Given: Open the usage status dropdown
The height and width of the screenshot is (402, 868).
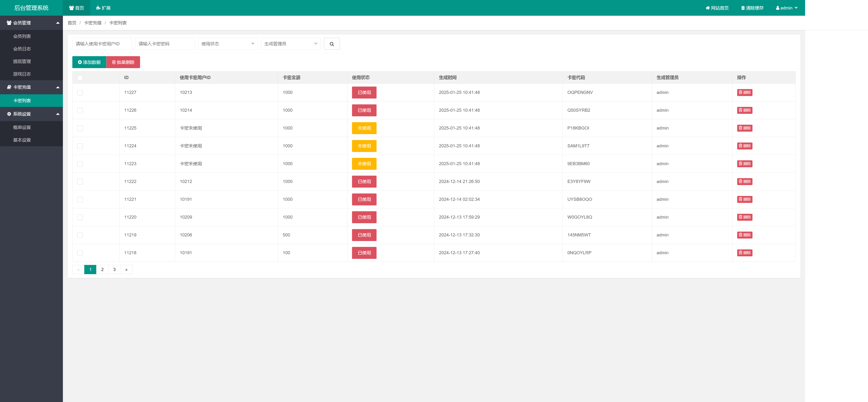Looking at the screenshot, I should point(228,44).
